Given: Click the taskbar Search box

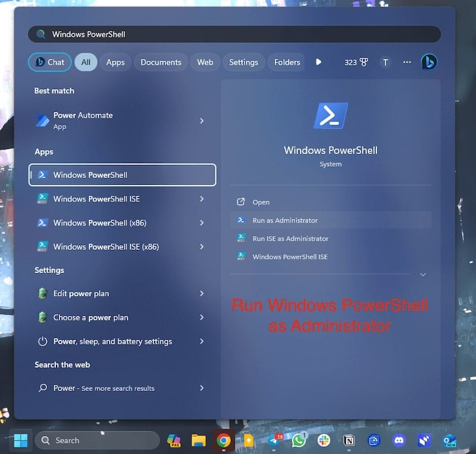Looking at the screenshot, I should click(97, 440).
